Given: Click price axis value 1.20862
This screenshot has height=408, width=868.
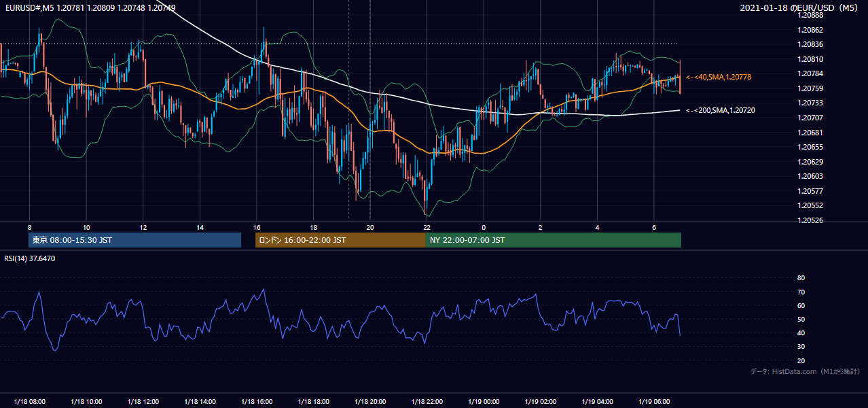Looking at the screenshot, I should [x=810, y=30].
